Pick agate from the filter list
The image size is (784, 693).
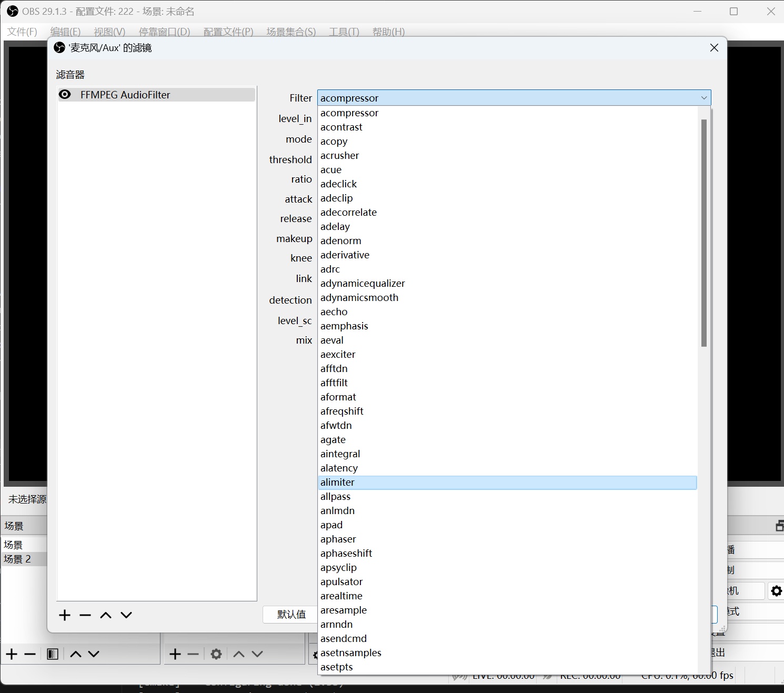(507, 440)
